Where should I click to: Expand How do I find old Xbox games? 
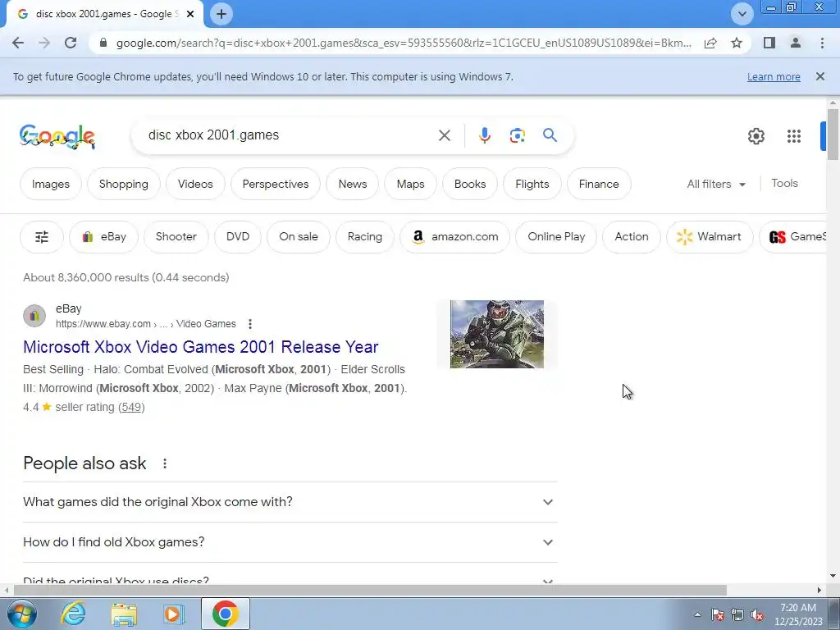290,542
